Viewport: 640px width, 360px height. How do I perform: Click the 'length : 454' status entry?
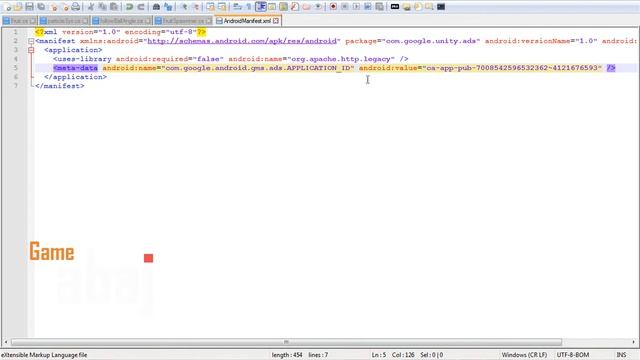(x=287, y=355)
